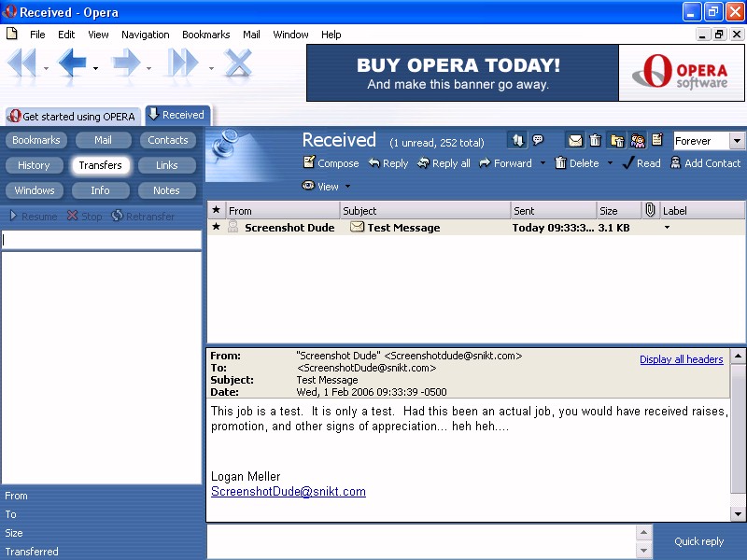Open the Edit menu

tap(66, 35)
